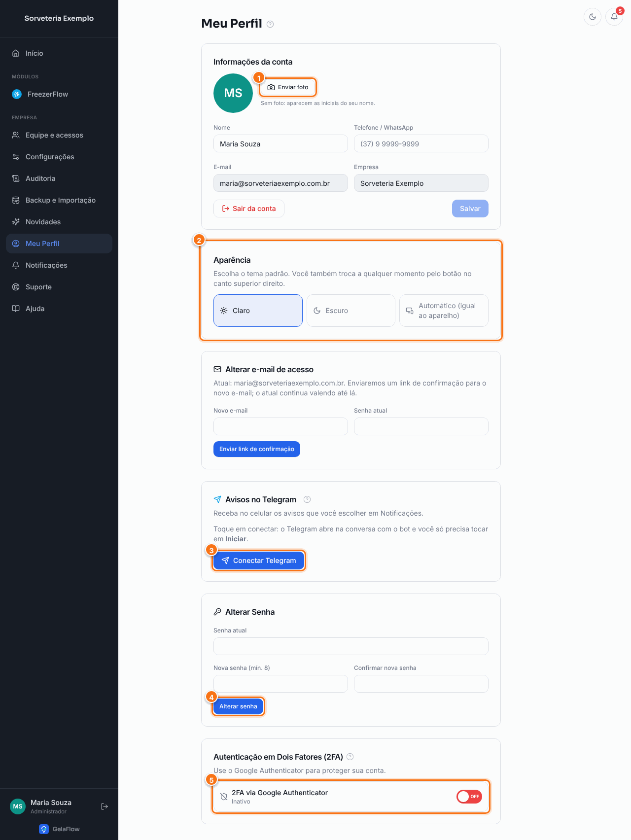This screenshot has height=840, width=631.
Task: Click Enviar foto button
Action: pos(288,87)
